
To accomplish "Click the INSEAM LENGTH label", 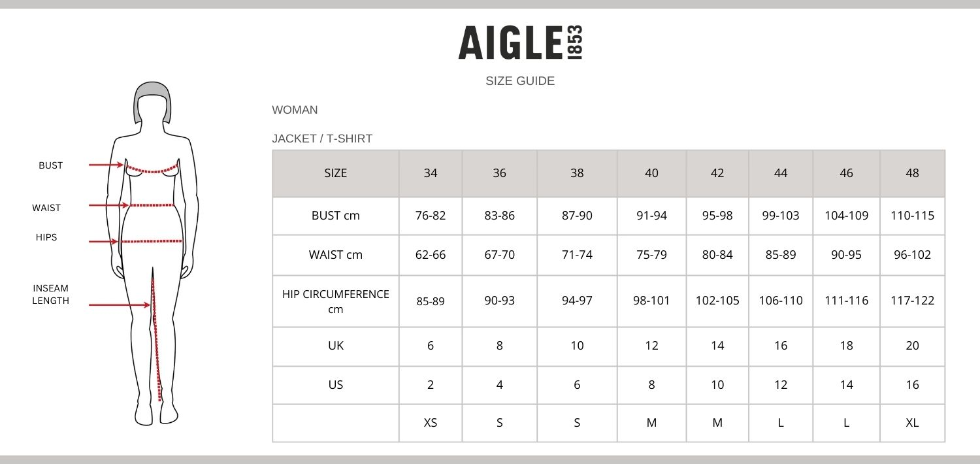I will click(51, 294).
